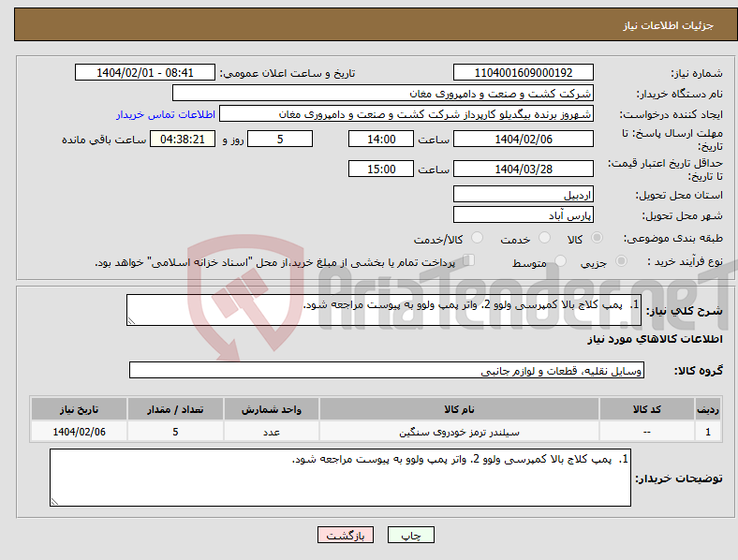Image resolution: width=738 pixels, height=560 pixels.
Task: Click the deadline time field 14:00
Action: click(381, 140)
